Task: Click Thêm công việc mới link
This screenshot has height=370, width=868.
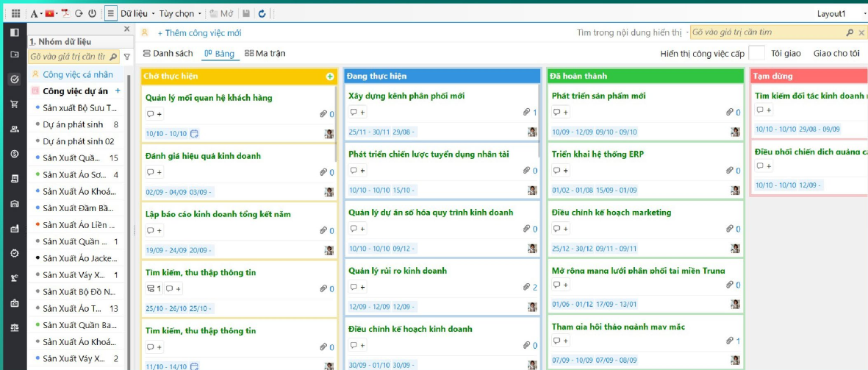Action: 199,33
